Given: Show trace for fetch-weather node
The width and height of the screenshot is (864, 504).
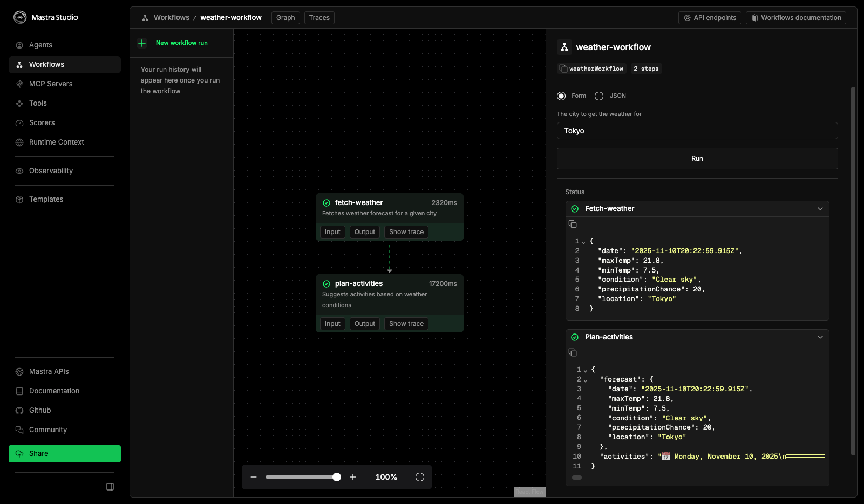Looking at the screenshot, I should click(x=406, y=232).
